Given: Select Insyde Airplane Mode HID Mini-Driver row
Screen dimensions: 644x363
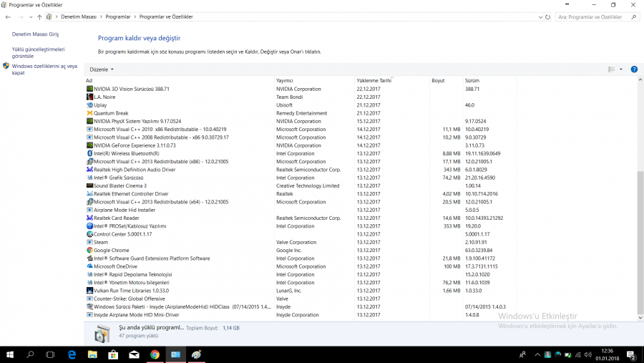Looking at the screenshot, I should pos(301,315).
